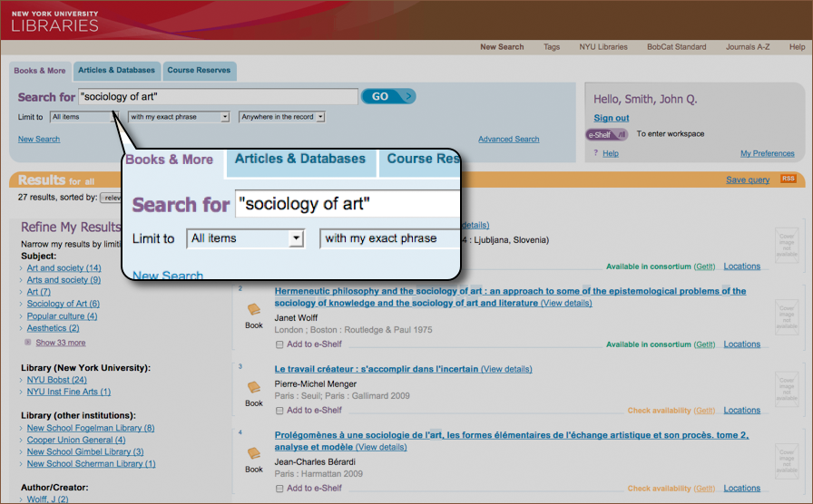This screenshot has height=504, width=813.
Task: Switch to Course Reserves tab
Action: pos(199,71)
